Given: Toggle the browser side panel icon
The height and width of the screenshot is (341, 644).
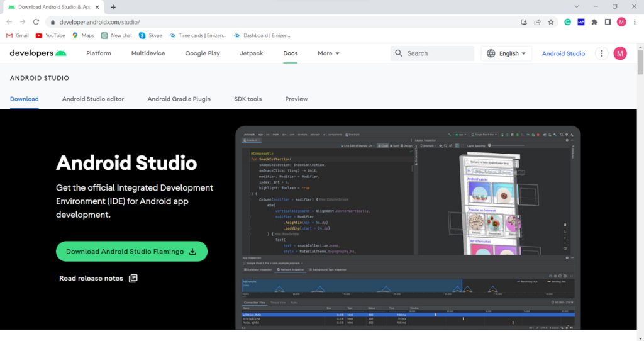Looking at the screenshot, I should tap(608, 21).
